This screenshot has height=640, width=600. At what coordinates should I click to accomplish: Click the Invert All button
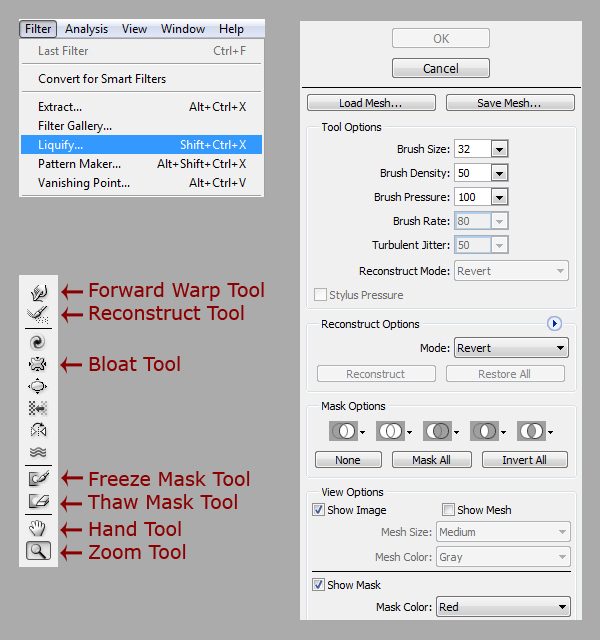[x=524, y=460]
